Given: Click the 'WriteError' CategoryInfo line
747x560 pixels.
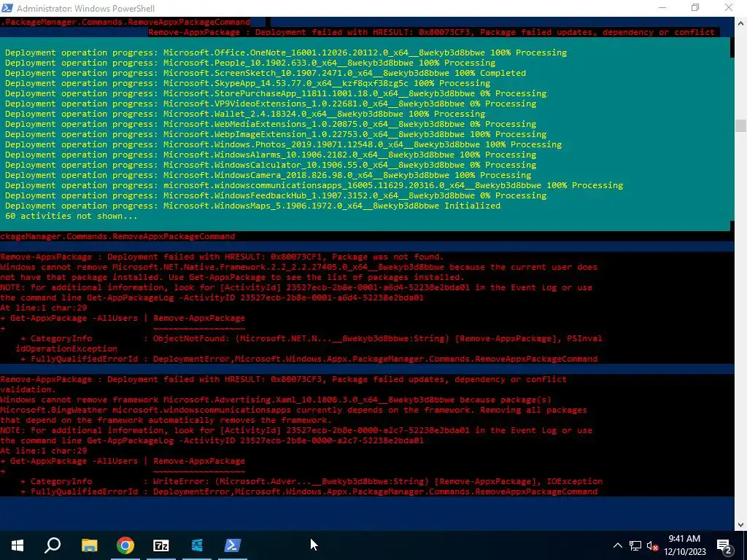Looking at the screenshot, I should tap(311, 481).
